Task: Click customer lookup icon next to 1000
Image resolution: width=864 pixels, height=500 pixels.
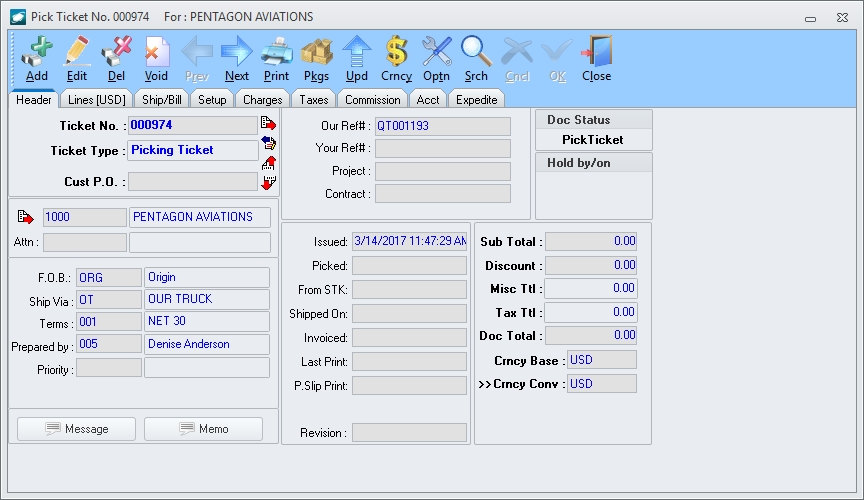Action: [x=25, y=217]
